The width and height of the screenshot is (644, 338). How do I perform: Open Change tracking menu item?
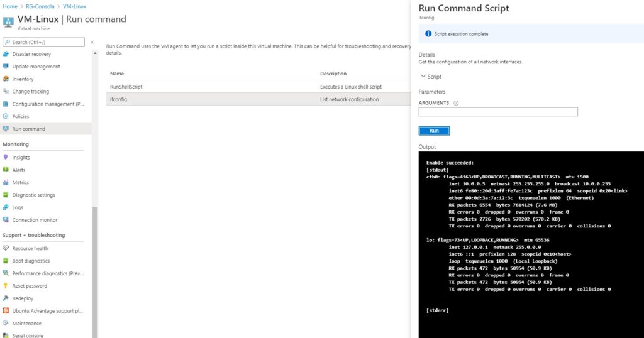(30, 92)
